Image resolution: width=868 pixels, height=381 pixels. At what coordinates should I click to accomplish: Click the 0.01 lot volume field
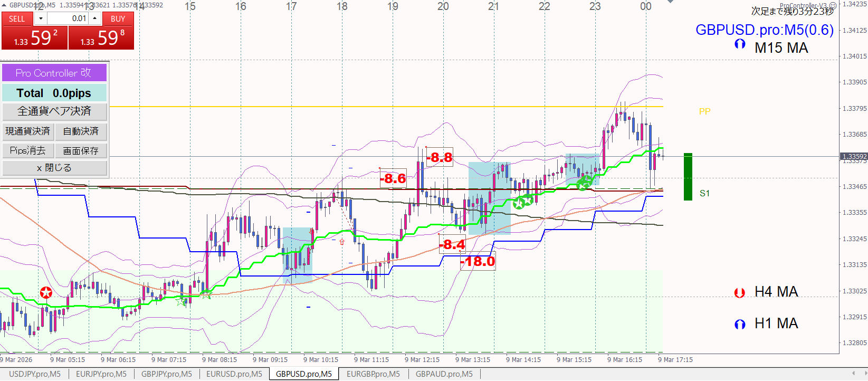(68, 18)
